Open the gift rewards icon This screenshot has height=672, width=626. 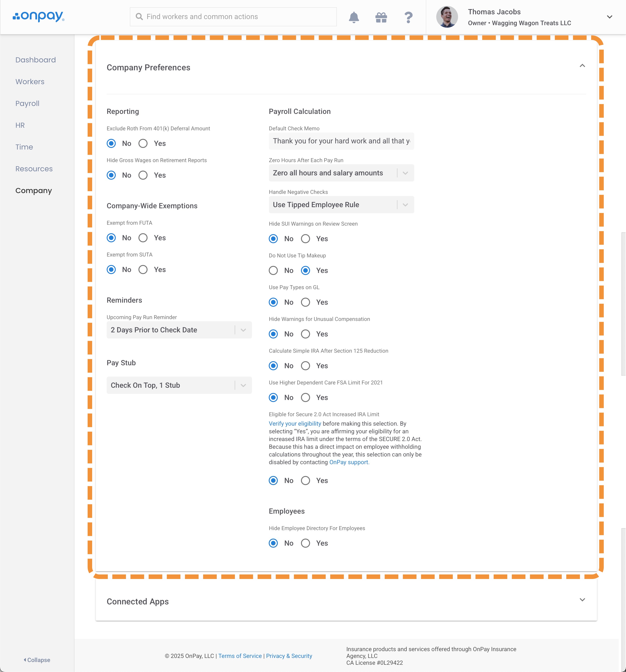pyautogui.click(x=381, y=17)
